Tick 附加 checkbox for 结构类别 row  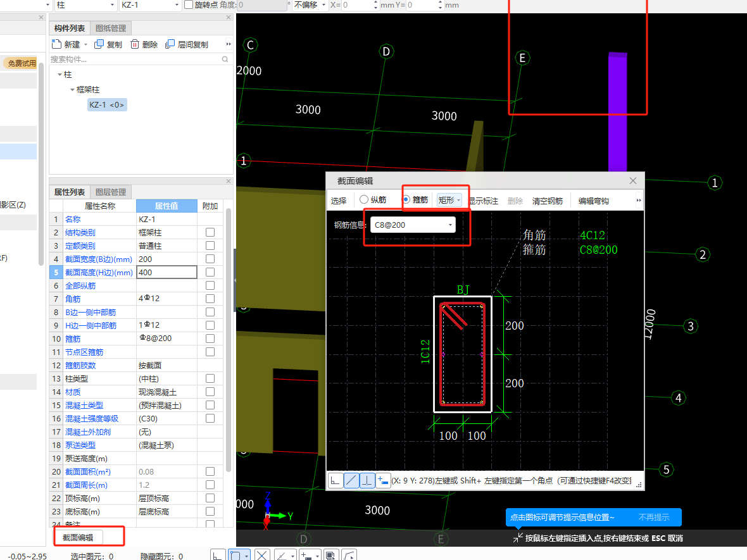[210, 232]
